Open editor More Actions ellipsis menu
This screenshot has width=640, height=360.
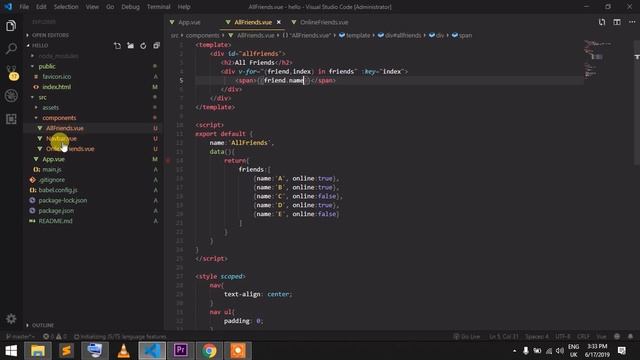[x=632, y=22]
